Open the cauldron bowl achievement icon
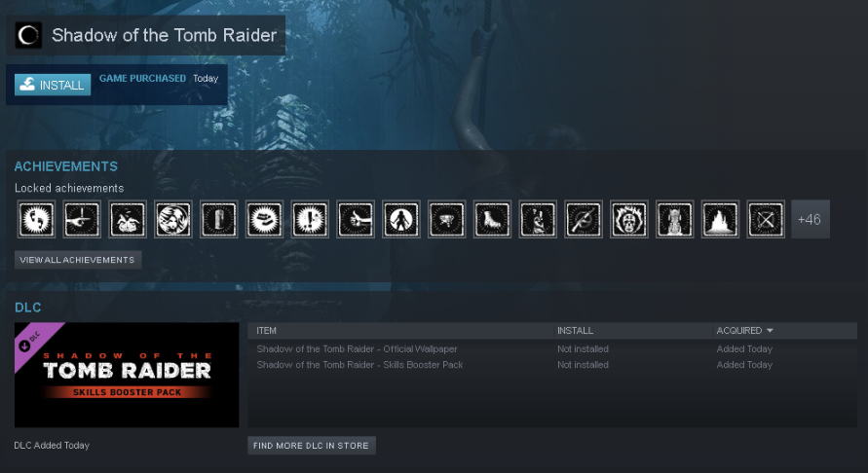868x473 pixels. click(447, 219)
